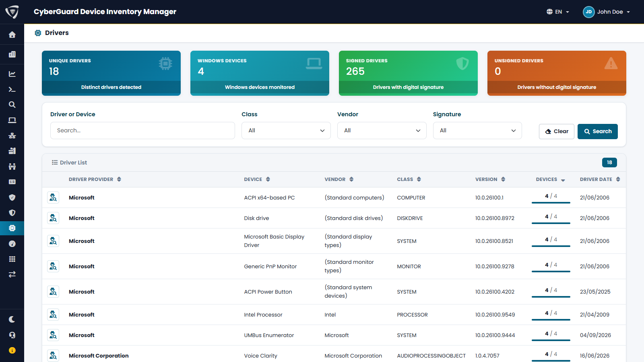The width and height of the screenshot is (644, 362).
Task: Open the grid apps sidebar icon
Action: click(12, 259)
